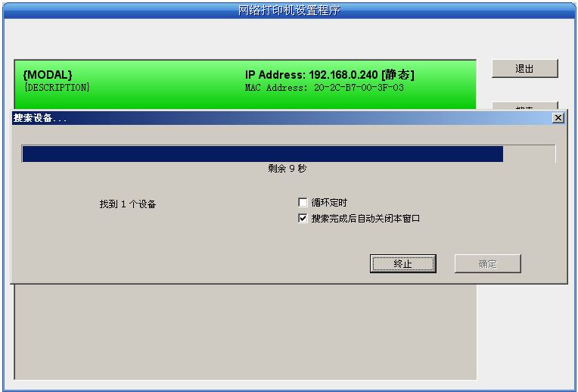
Task: Enable the 循环定时 checkbox
Action: coord(303,203)
